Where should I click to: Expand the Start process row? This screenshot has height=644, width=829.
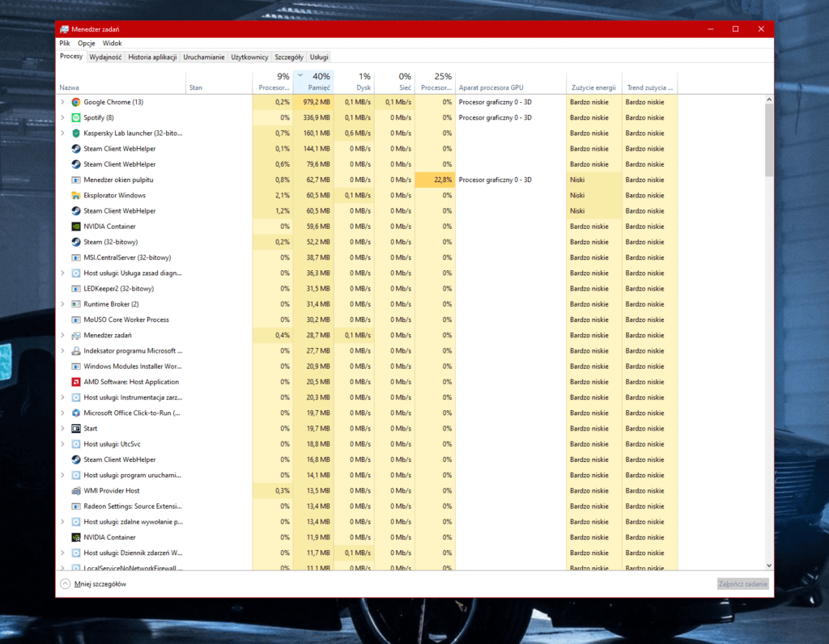62,429
